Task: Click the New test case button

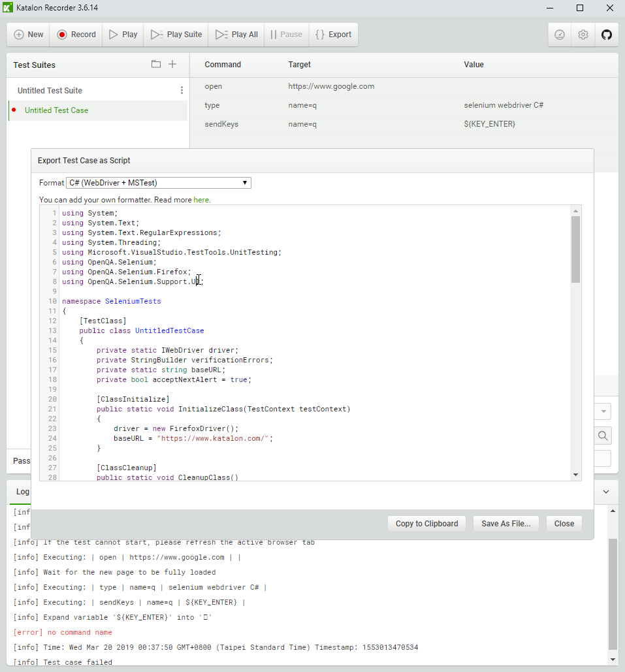Action: pos(28,35)
